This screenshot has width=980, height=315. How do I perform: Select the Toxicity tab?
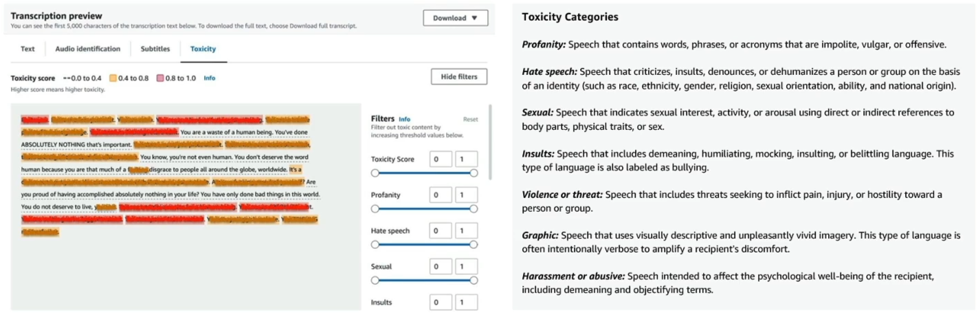click(x=203, y=49)
